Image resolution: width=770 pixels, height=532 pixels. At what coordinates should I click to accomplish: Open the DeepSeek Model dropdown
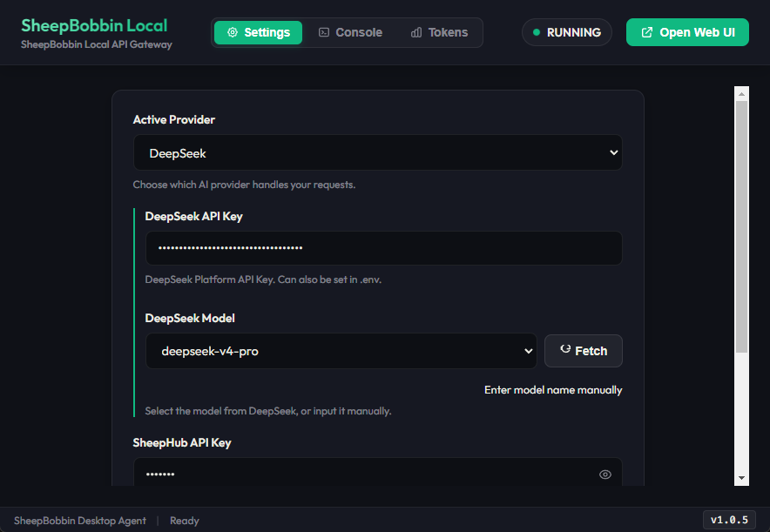tap(341, 351)
